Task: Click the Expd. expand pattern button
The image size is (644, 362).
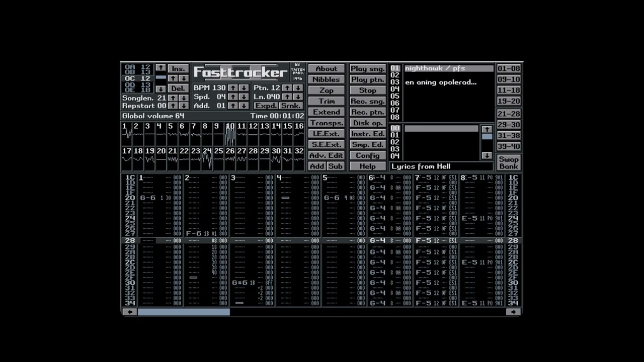Action: [266, 106]
